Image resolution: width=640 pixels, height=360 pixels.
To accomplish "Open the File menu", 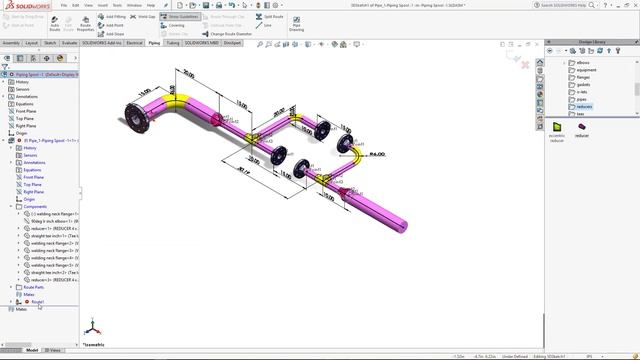I will 64,6.
